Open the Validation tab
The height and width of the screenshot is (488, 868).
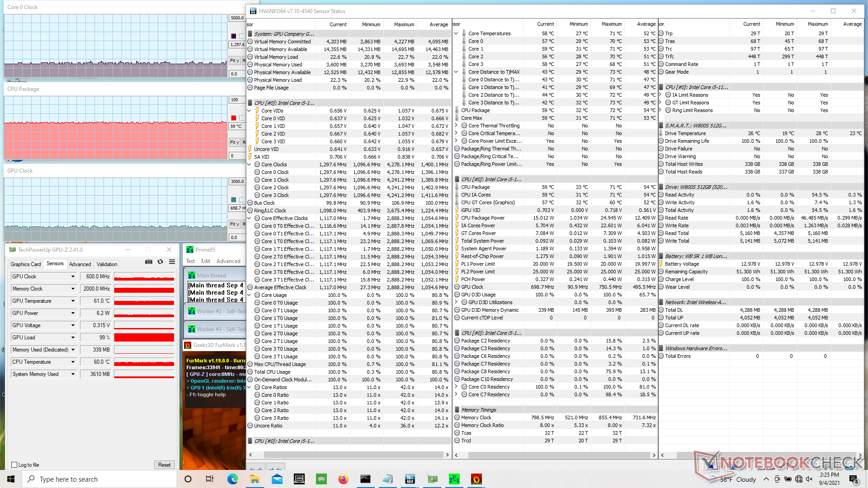[107, 264]
